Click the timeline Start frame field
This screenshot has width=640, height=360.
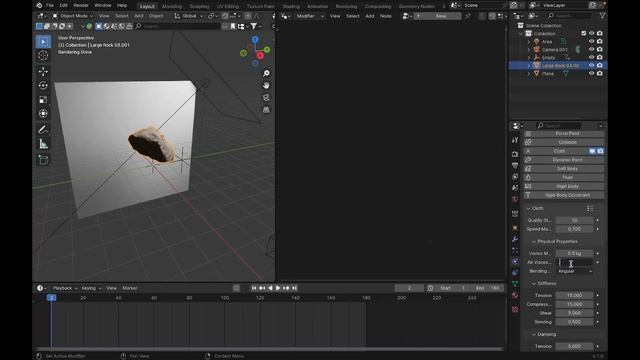[453, 288]
